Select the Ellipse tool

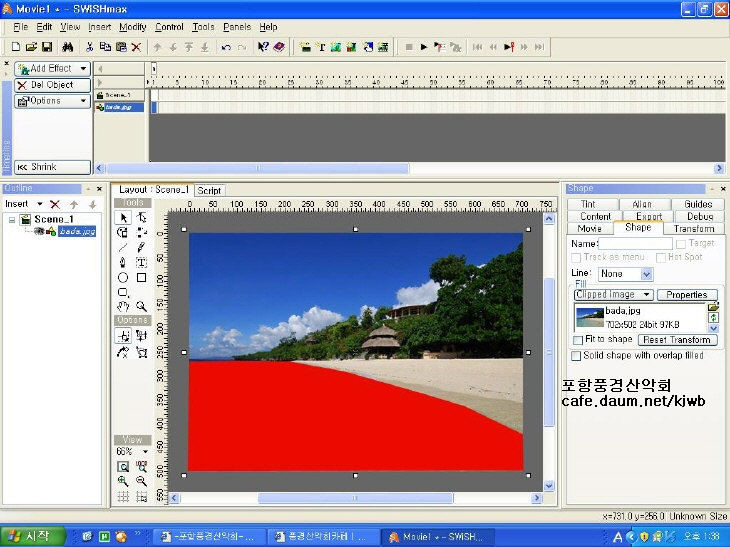click(123, 278)
